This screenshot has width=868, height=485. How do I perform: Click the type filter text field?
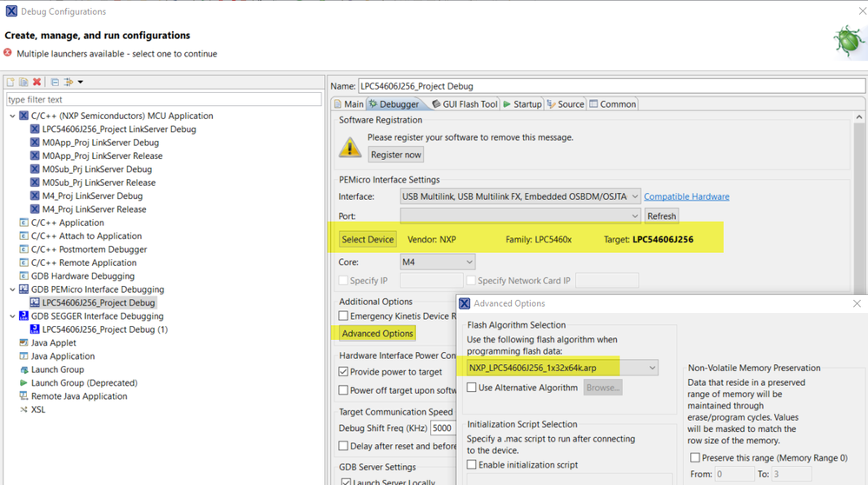coord(164,100)
